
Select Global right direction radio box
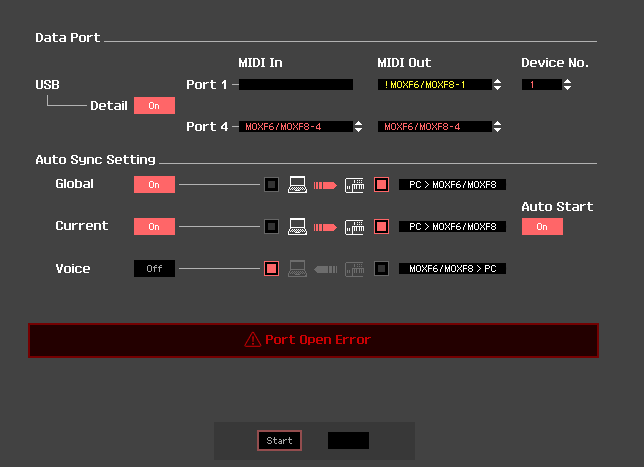[x=382, y=185]
